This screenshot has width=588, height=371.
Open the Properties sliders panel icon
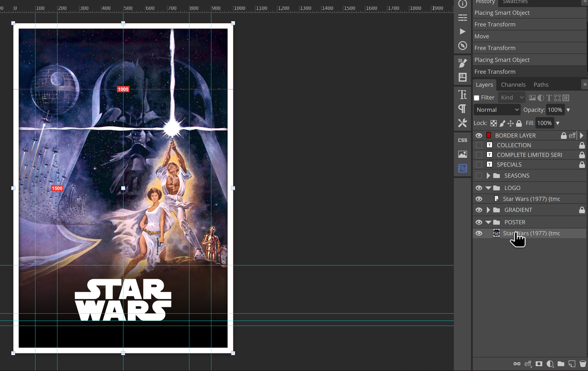(x=462, y=18)
